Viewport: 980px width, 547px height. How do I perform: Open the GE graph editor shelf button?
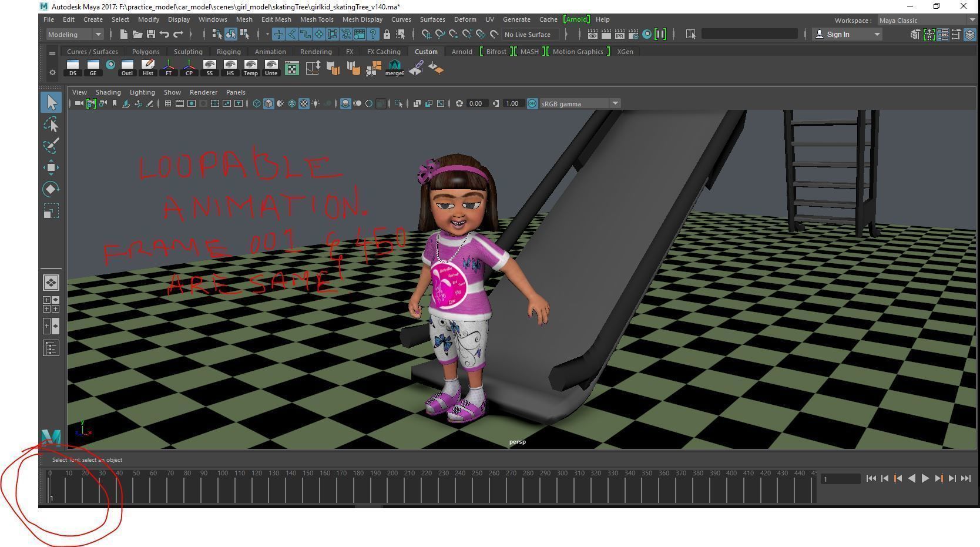click(93, 68)
